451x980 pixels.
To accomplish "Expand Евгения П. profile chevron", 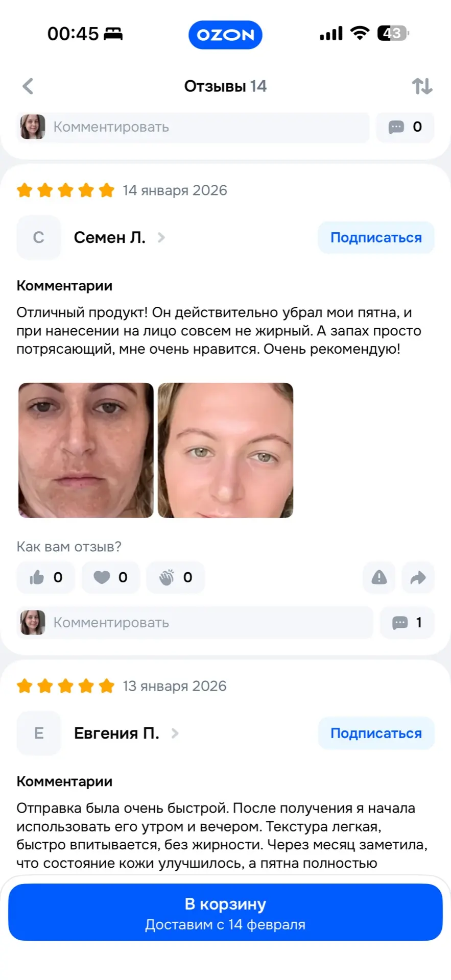I will point(175,733).
